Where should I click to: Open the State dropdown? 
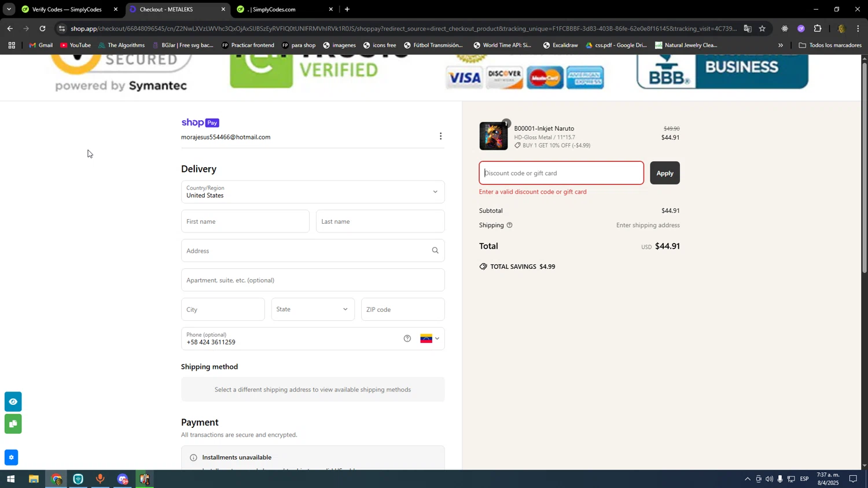tap(312, 309)
